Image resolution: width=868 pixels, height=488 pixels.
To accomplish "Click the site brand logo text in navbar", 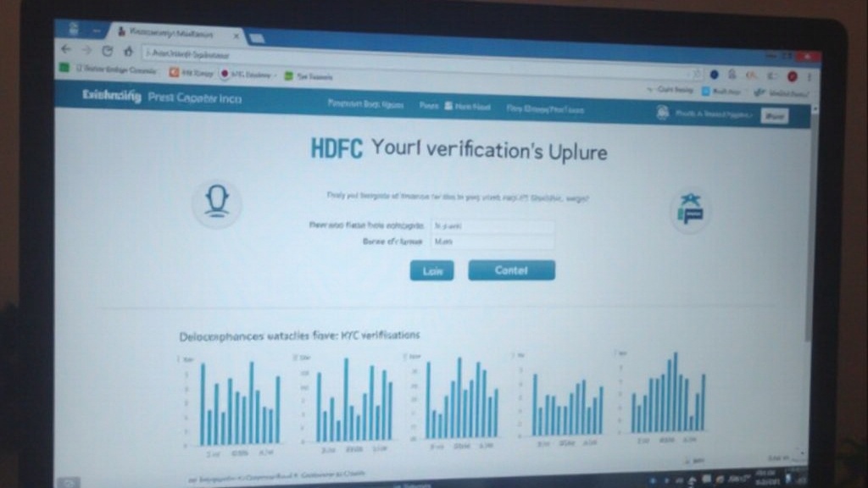I will [x=112, y=95].
